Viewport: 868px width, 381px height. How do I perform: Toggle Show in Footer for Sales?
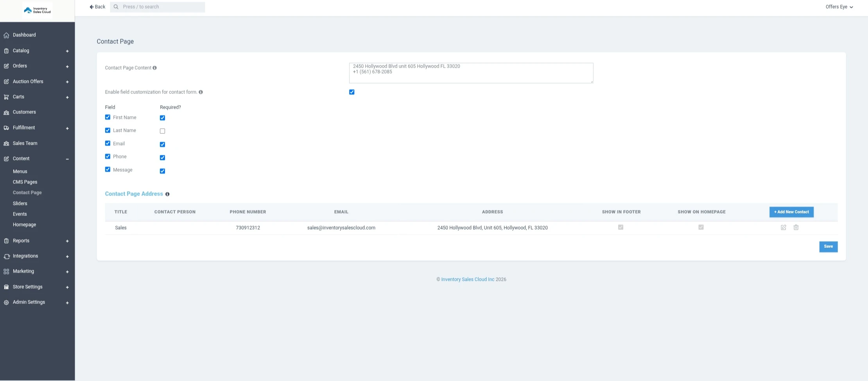pyautogui.click(x=621, y=227)
